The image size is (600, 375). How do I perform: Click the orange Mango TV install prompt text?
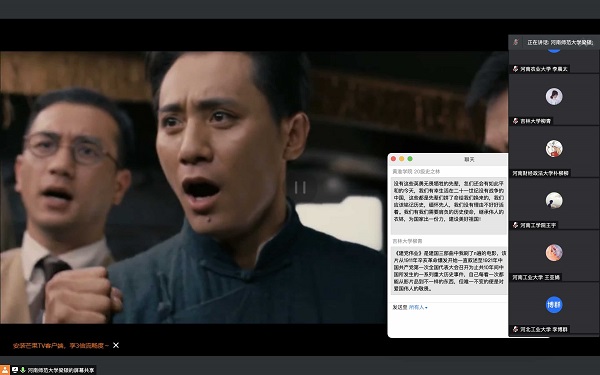61,346
